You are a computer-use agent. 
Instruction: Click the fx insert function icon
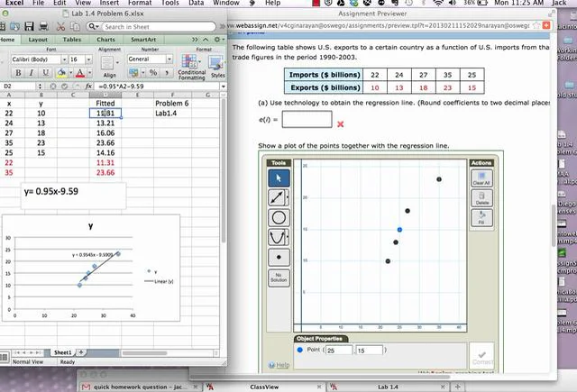coord(88,86)
